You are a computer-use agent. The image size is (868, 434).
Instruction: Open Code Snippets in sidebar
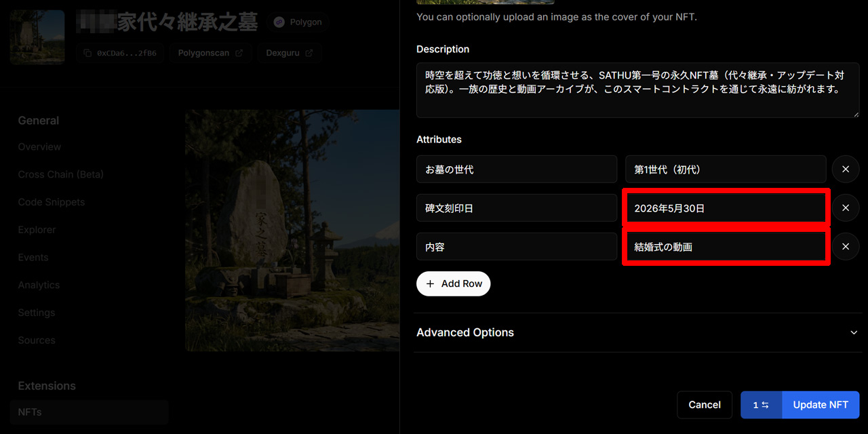click(x=52, y=202)
